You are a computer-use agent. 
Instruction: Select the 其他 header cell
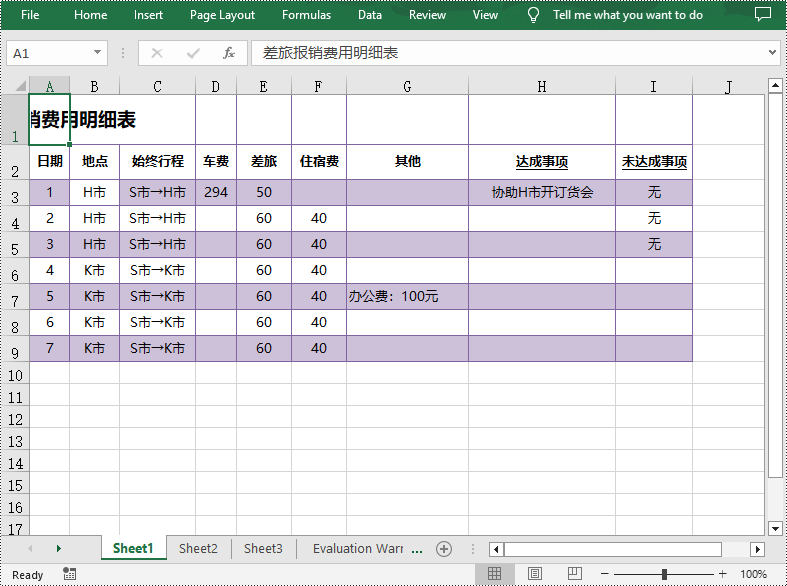tap(407, 162)
